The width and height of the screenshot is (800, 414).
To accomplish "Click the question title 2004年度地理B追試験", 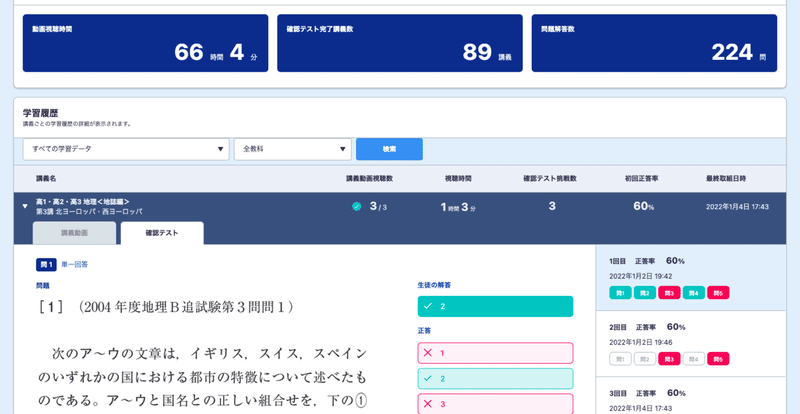I will click(186, 307).
